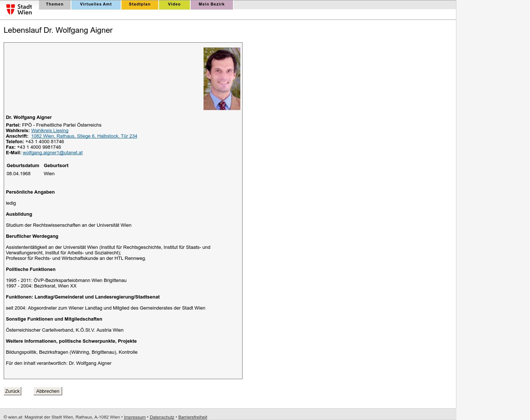Click the Geburtsort column header
Image resolution: width=530 pixels, height=420 pixels.
click(56, 166)
